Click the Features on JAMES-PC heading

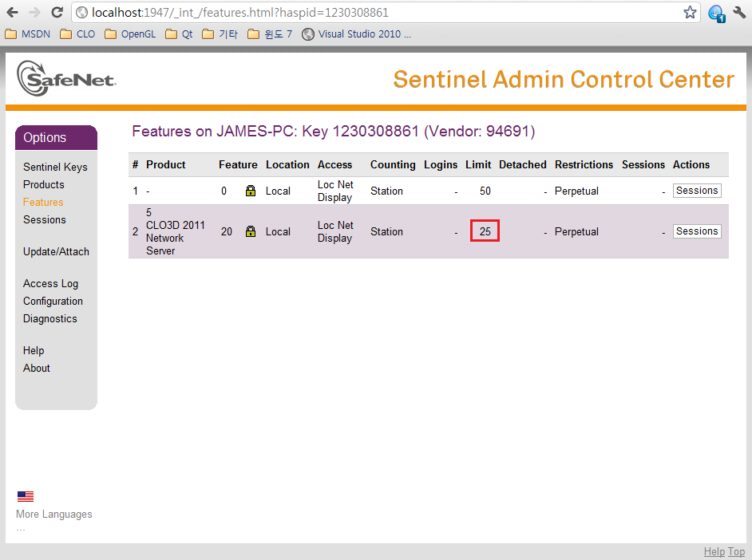tap(334, 132)
